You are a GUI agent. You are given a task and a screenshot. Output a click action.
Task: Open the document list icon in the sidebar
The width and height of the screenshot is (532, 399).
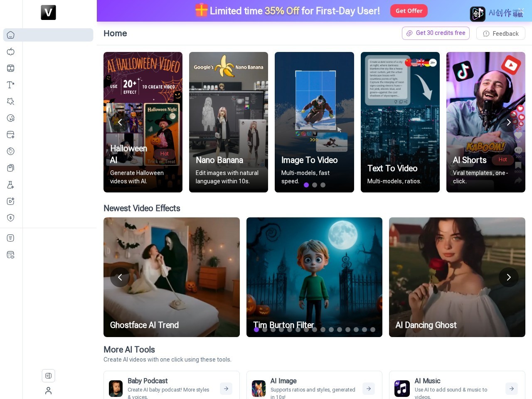tap(11, 238)
